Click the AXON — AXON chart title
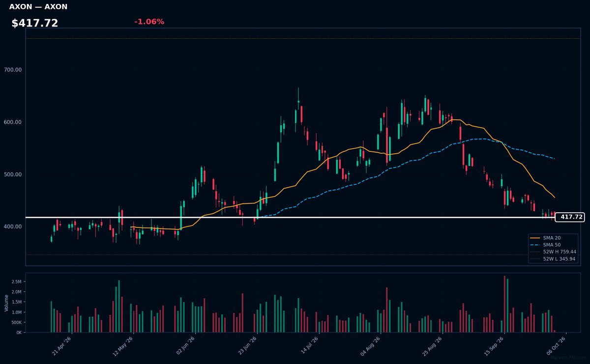590x364 pixels. point(38,7)
